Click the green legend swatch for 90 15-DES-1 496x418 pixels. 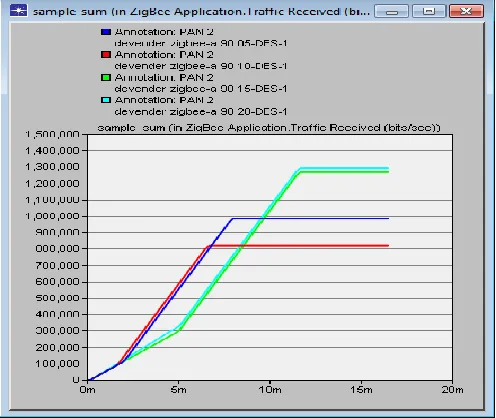pos(106,77)
